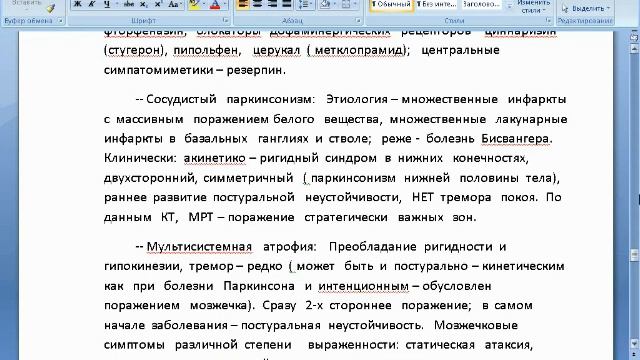Apply borders to paragraph
This screenshot has width=640, height=360.
tap(346, 4)
